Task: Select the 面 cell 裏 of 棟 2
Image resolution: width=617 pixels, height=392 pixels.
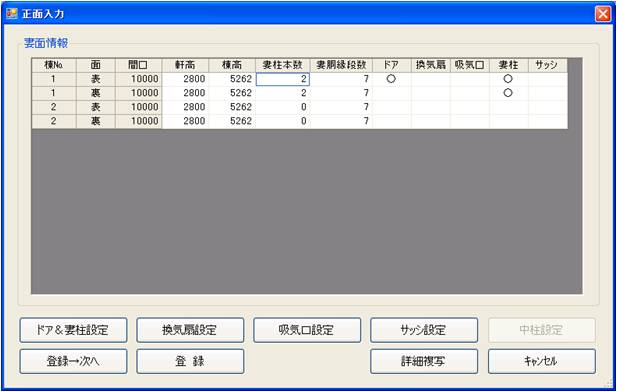Action: [x=96, y=122]
